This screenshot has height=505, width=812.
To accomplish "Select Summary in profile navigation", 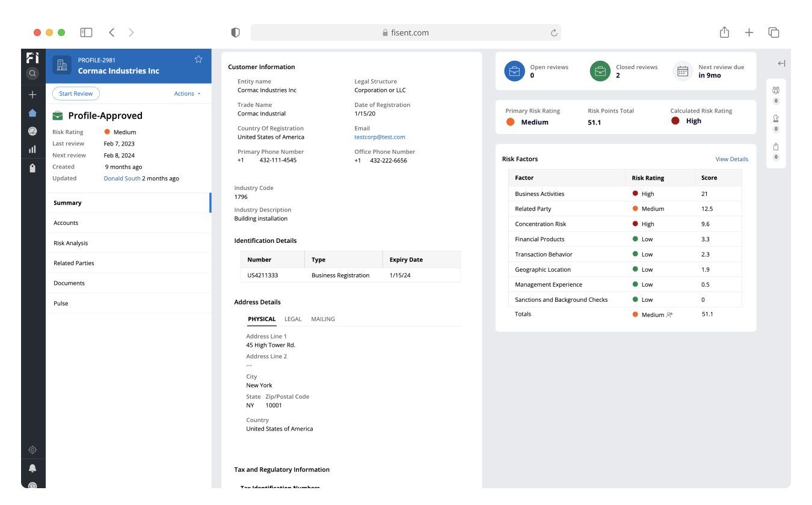I will pyautogui.click(x=129, y=203).
